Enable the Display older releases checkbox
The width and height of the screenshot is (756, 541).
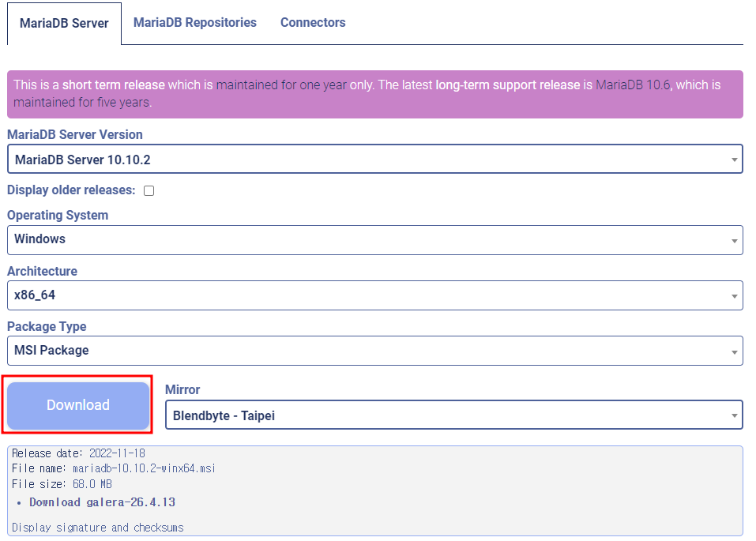pyautogui.click(x=149, y=191)
